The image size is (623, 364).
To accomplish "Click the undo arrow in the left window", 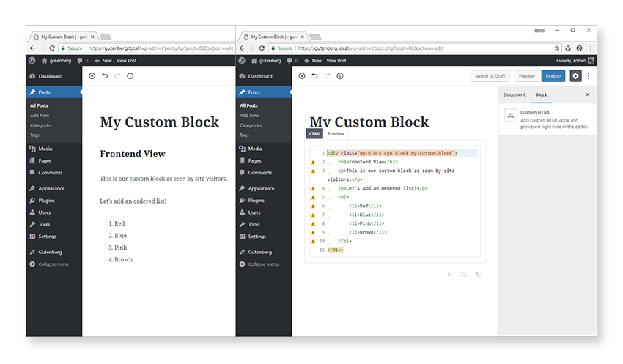I will (x=105, y=76).
